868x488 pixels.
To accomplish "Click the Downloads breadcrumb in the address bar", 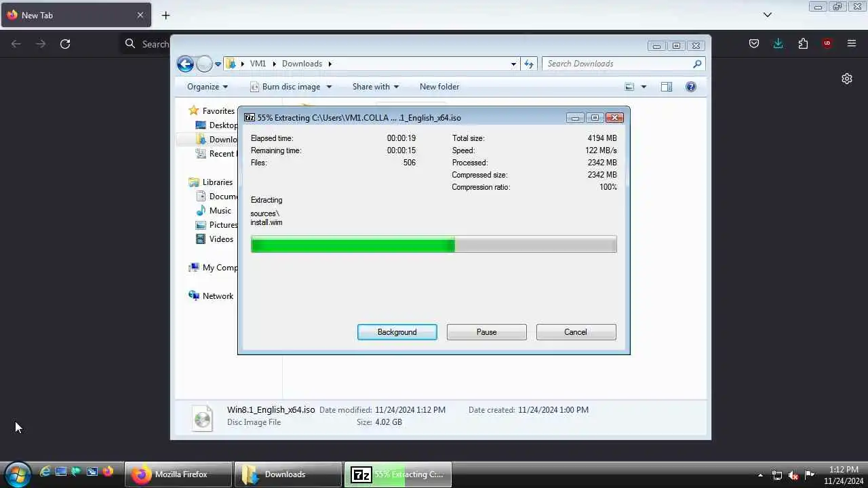I will tap(302, 64).
